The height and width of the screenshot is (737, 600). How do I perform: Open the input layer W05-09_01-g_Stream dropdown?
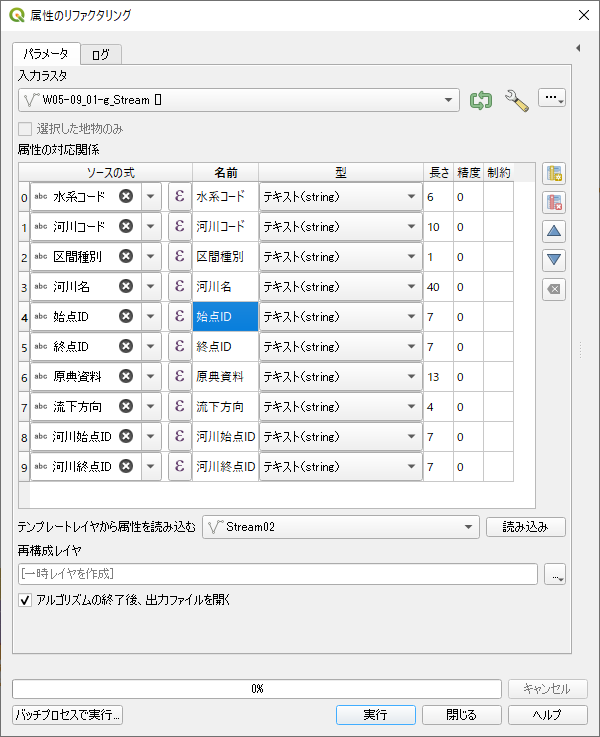coord(448,99)
